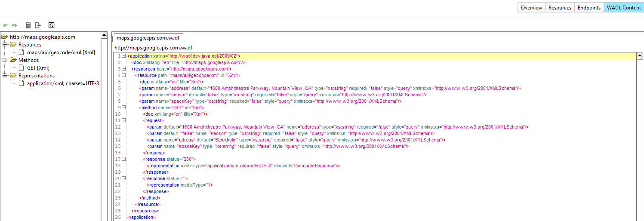
Task: Switch to the Overview tab
Action: [x=531, y=8]
